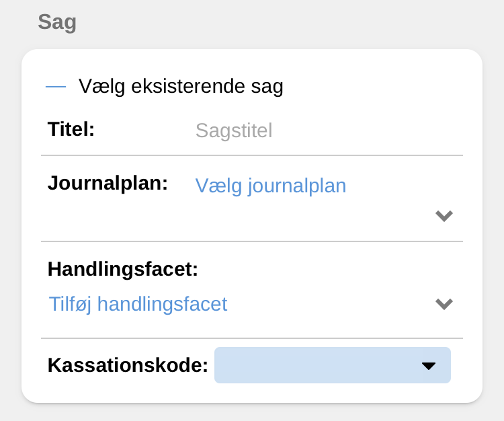
Task: Open the Vælg journalplan link
Action: pos(270,186)
